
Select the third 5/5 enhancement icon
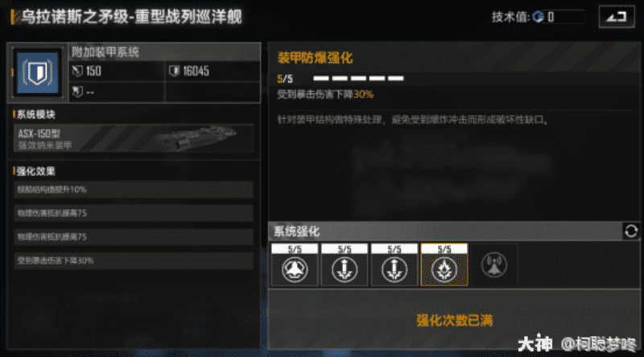pyautogui.click(x=394, y=265)
